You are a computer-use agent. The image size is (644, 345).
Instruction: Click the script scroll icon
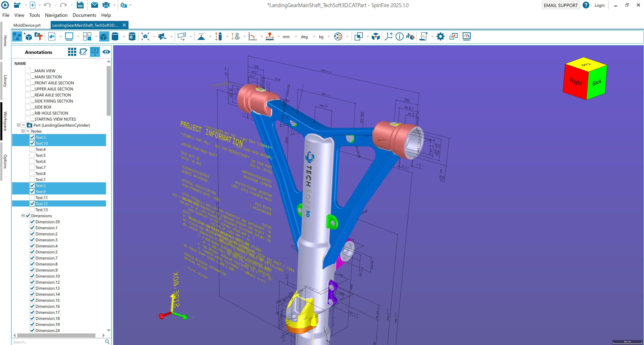click(x=424, y=37)
